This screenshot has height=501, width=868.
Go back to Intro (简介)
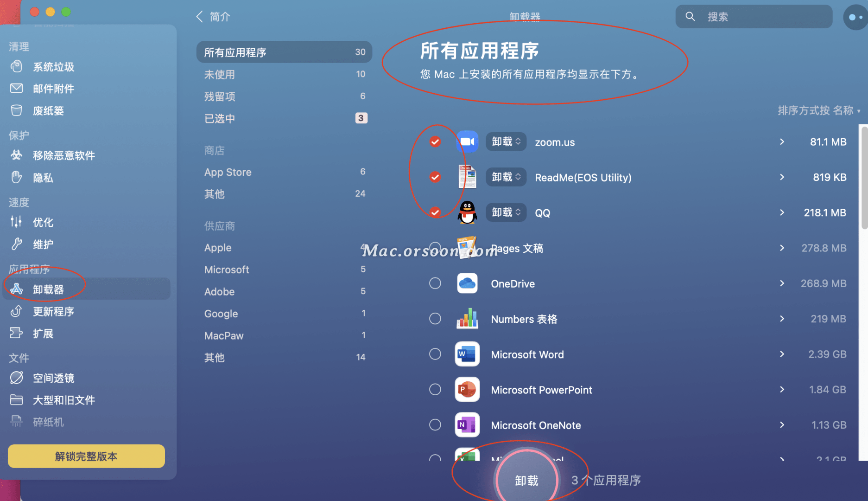(214, 17)
